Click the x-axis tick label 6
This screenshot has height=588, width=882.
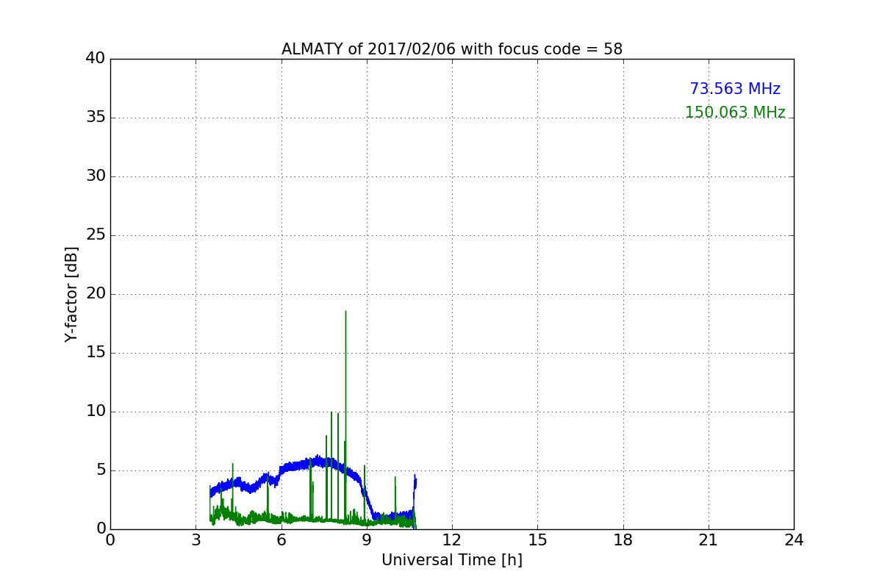282,539
